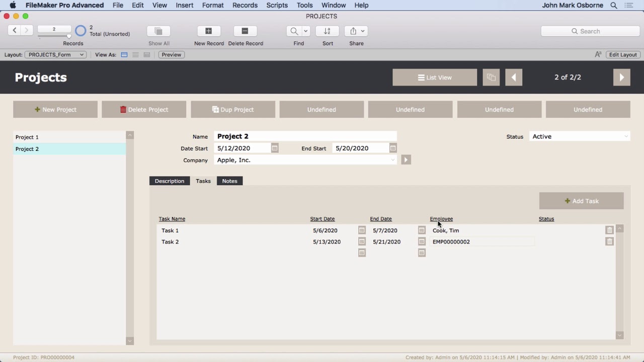This screenshot has width=644, height=362.
Task: Switch to the Notes tab
Action: tap(229, 181)
